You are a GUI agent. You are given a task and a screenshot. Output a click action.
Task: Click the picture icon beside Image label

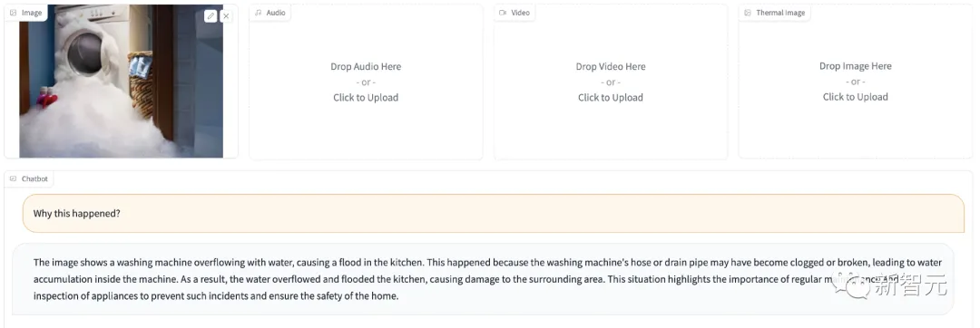coord(13,13)
